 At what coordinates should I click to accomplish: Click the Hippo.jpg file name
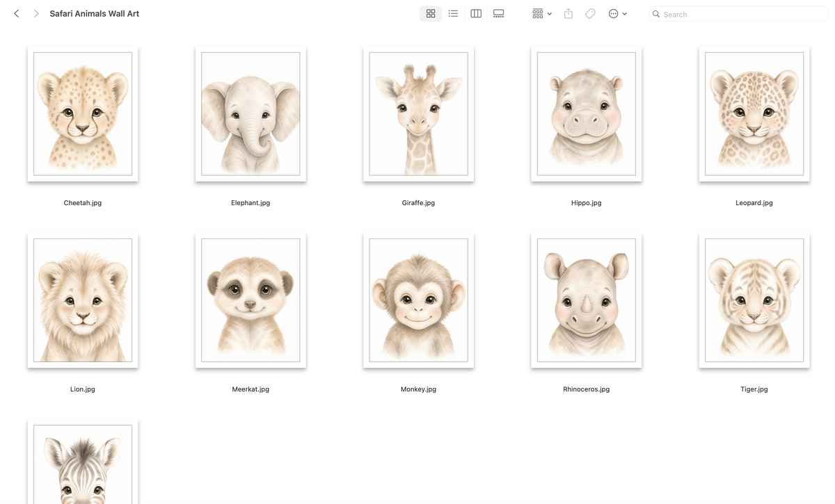(586, 203)
